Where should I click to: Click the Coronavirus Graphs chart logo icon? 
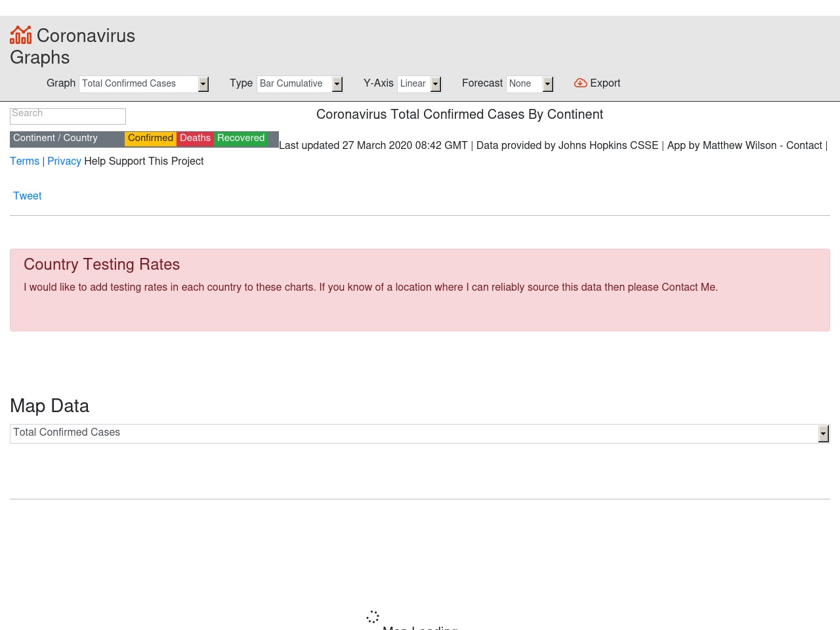pos(21,35)
